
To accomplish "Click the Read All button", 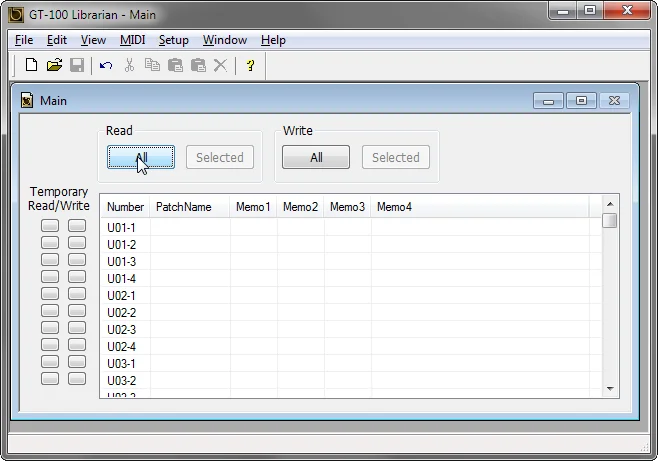I will 141,157.
